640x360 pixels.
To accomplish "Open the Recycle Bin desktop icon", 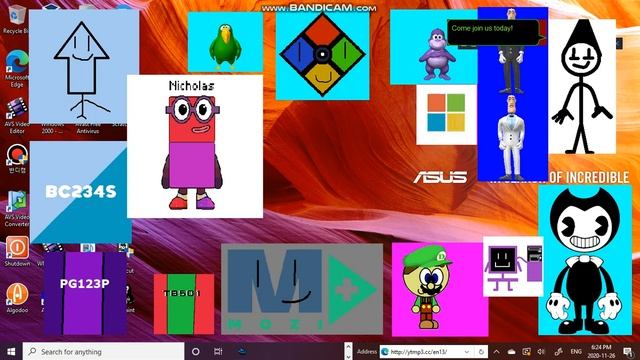I will (17, 19).
